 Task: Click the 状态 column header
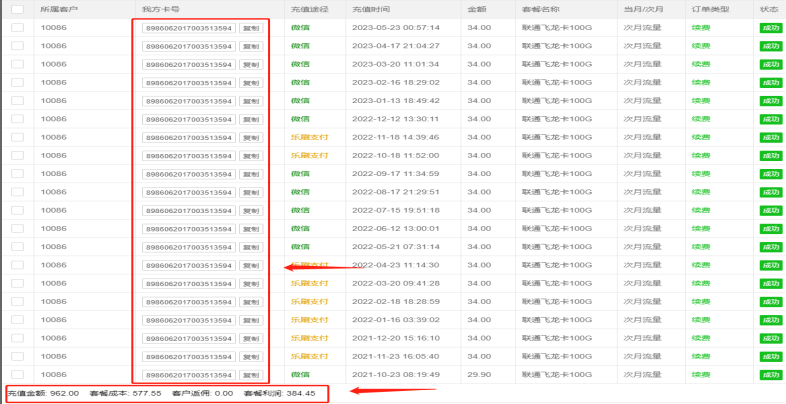(x=769, y=9)
